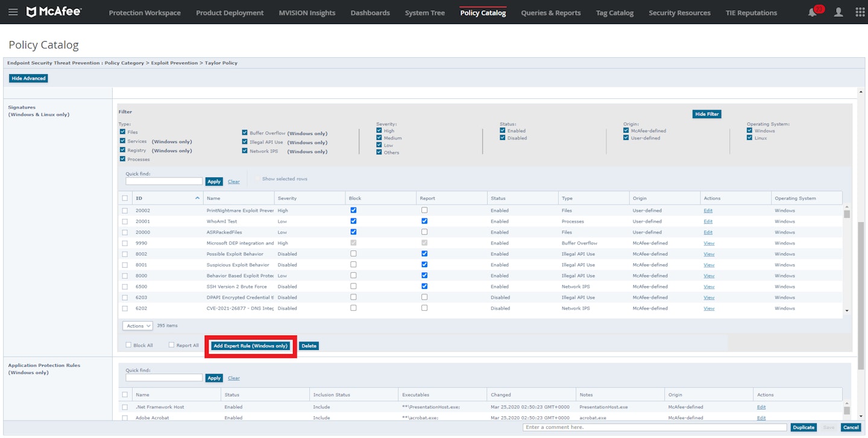Screen dimensions: 868x438
Task: Toggle Block for WhoAmI Test
Action: click(353, 221)
